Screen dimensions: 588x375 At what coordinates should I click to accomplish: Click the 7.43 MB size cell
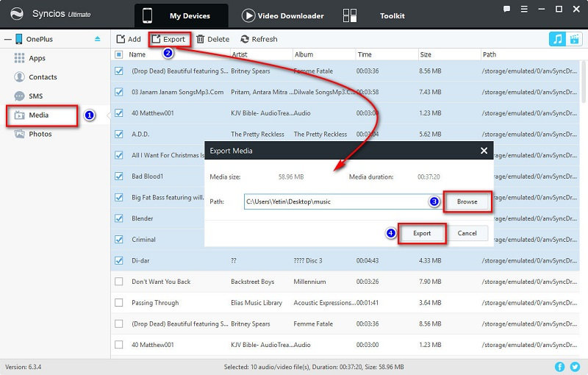pos(430,92)
